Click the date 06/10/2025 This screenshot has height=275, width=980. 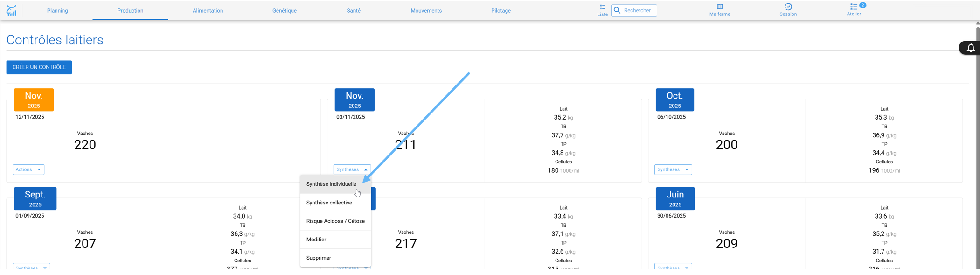click(672, 117)
